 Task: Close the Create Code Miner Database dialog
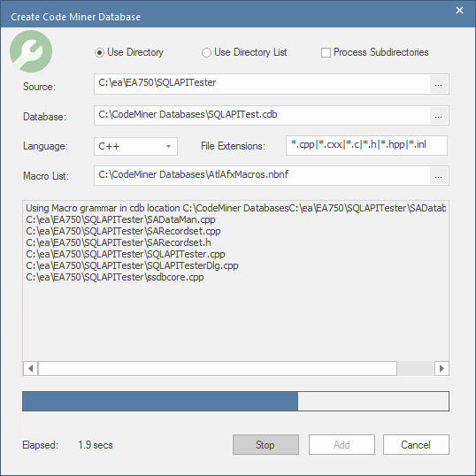point(459,11)
